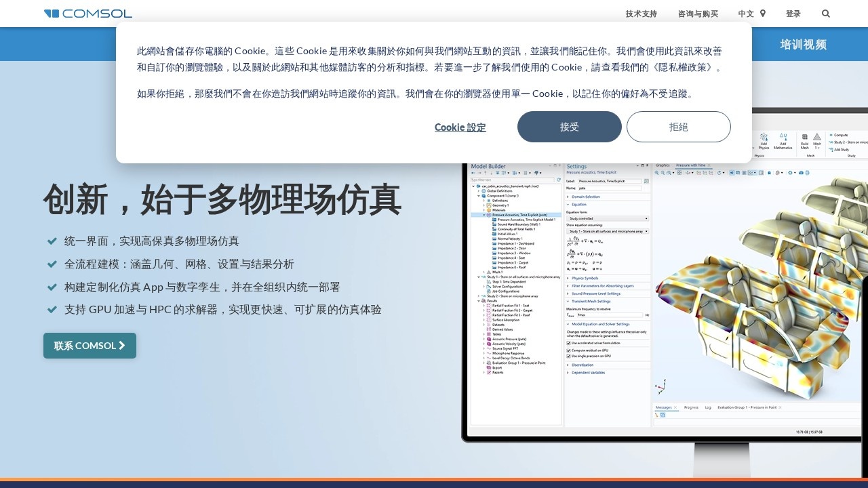Open the 咨询与购买 menu item
868x488 pixels.
click(698, 14)
